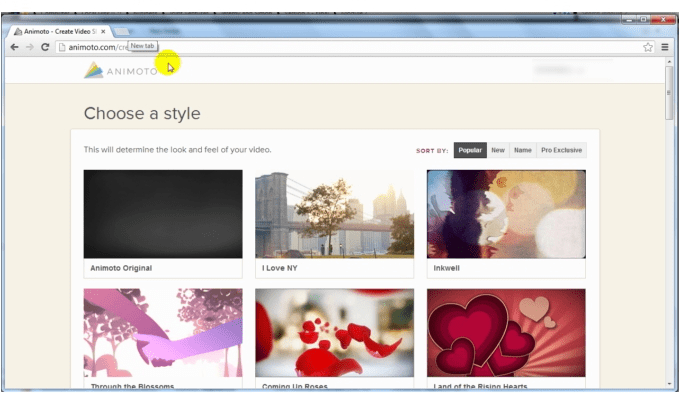
Task: Filter styles by Pro Exclusive
Action: (561, 150)
